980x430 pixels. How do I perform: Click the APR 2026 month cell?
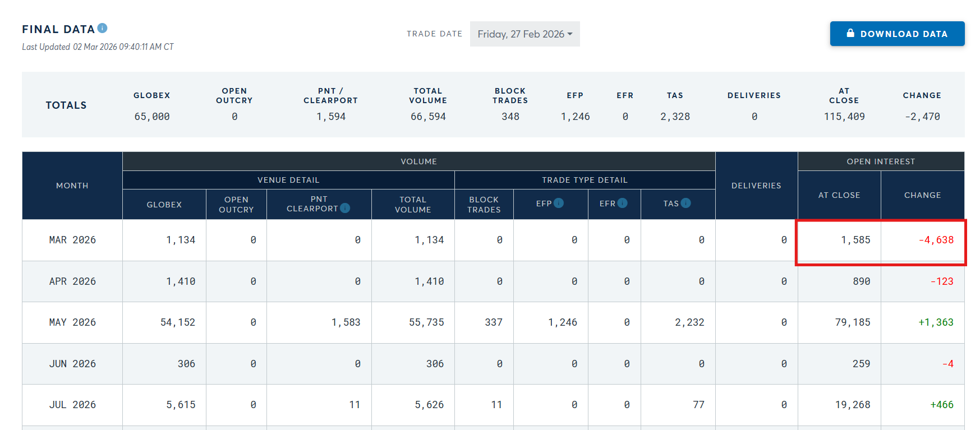(72, 281)
